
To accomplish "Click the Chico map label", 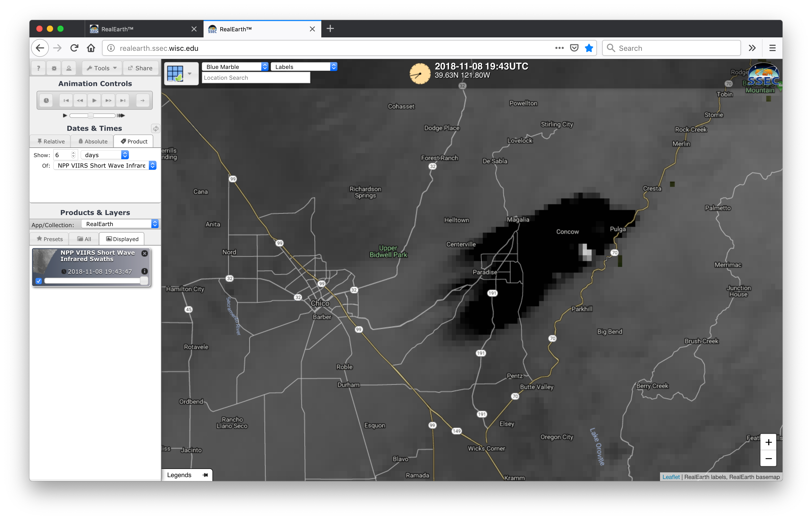I will coord(320,303).
